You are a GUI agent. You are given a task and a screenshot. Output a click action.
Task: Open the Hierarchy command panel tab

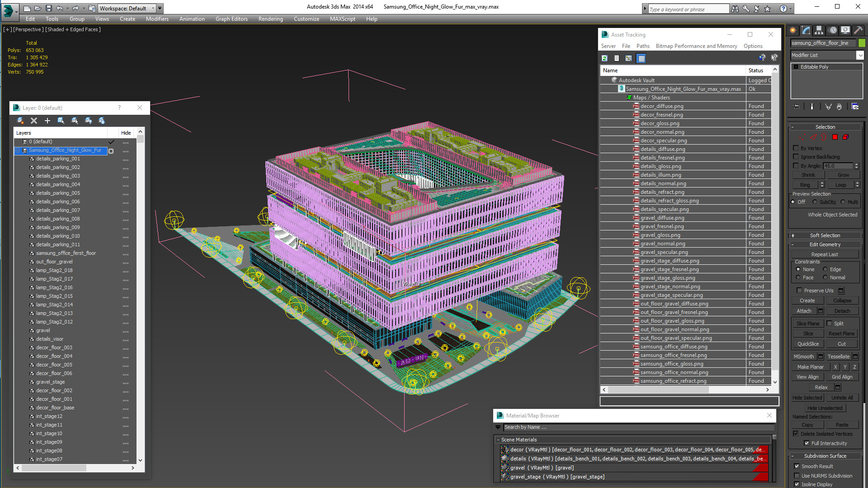pos(819,30)
